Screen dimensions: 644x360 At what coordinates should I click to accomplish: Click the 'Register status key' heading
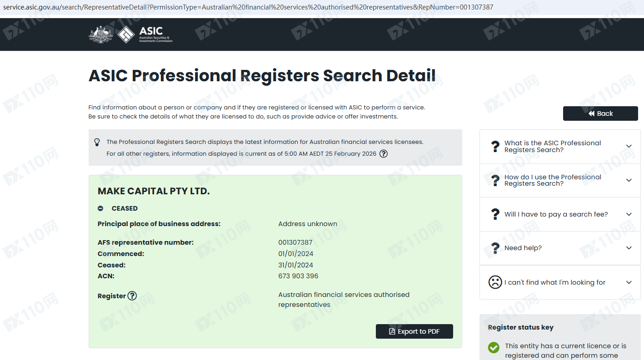pos(521,327)
